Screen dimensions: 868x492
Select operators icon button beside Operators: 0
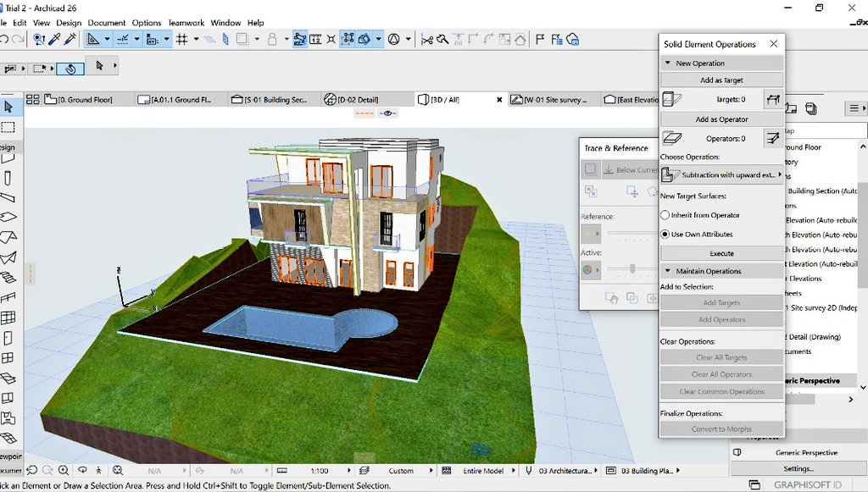click(x=773, y=138)
